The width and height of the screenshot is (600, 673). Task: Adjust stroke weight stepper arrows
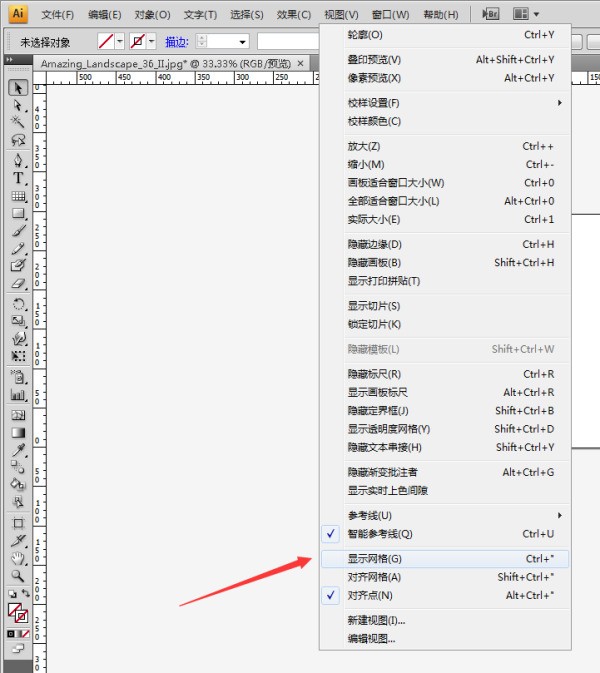click(x=202, y=42)
